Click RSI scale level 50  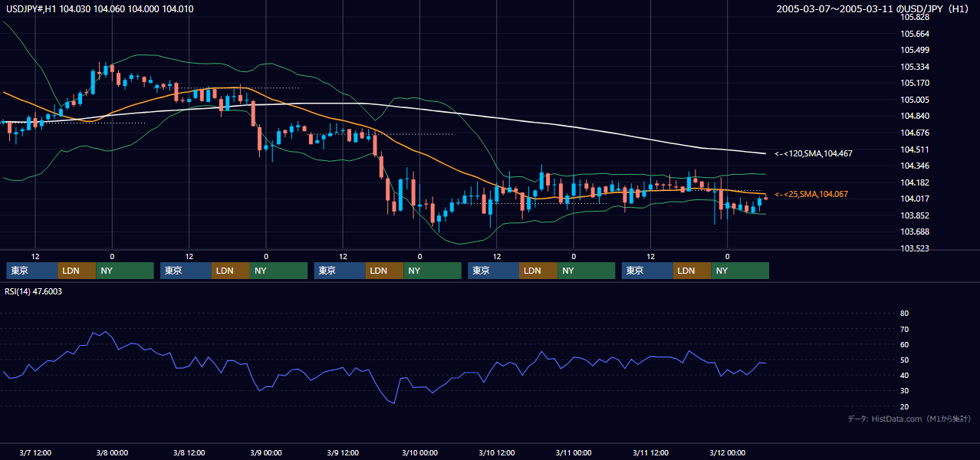(x=904, y=360)
